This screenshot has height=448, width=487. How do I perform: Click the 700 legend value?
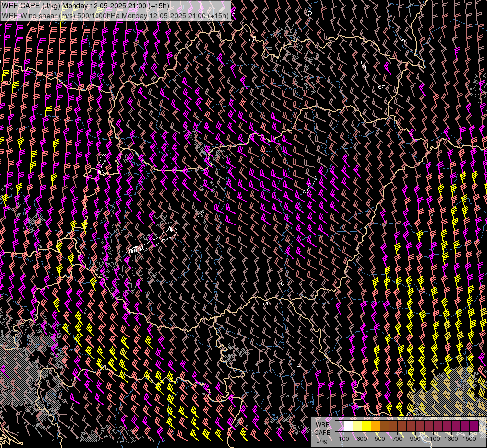397,439
